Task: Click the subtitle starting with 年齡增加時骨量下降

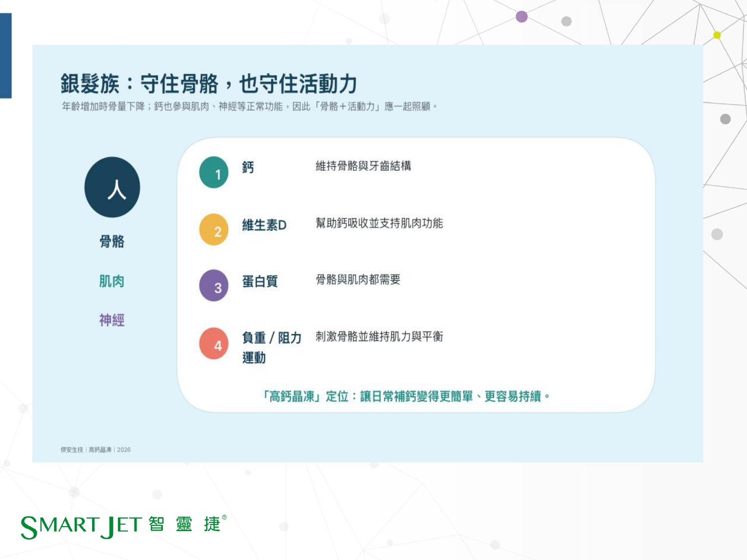Action: tap(249, 107)
